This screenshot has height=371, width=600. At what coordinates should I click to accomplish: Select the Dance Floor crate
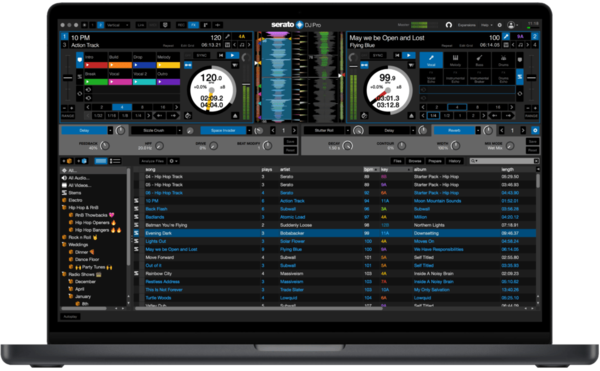pos(87,259)
